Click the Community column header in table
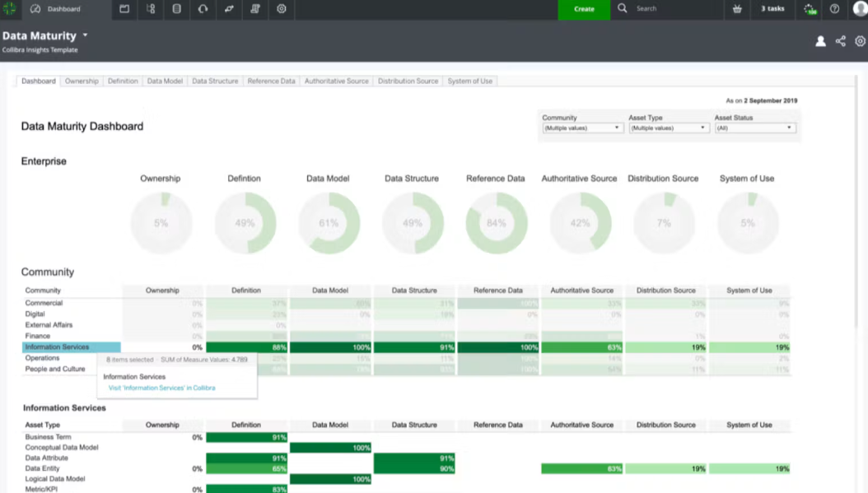Screen dimensions: 868x493 click(x=43, y=291)
